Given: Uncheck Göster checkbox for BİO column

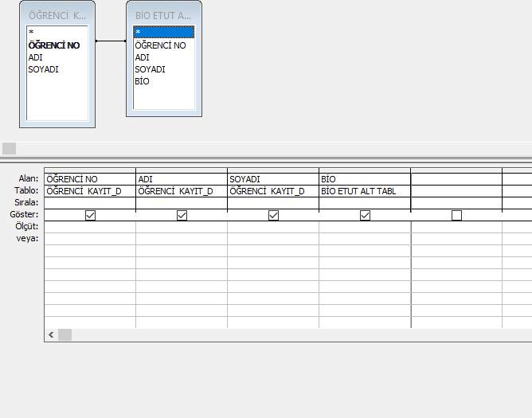Looking at the screenshot, I should pyautogui.click(x=365, y=215).
